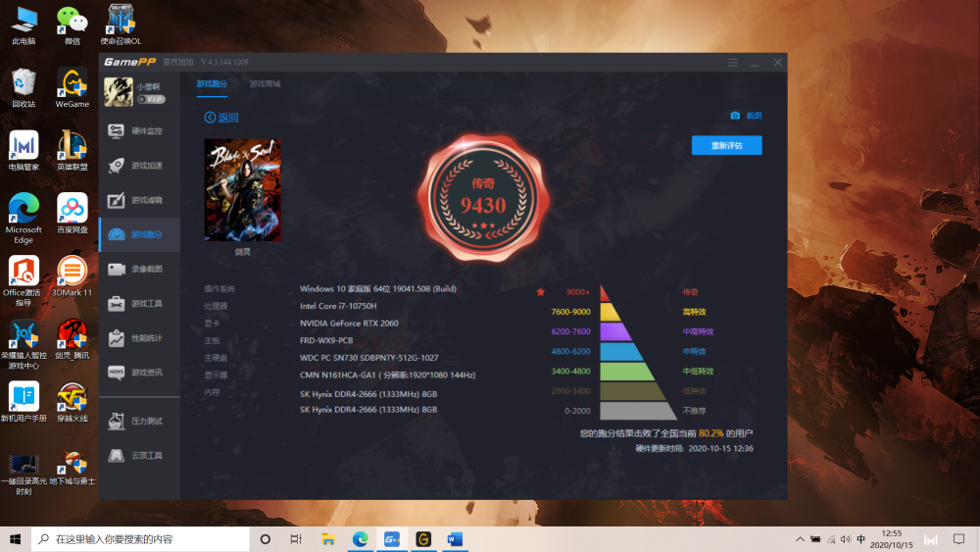
Task: Open GamePP hamburger menu in title bar
Action: 732,63
